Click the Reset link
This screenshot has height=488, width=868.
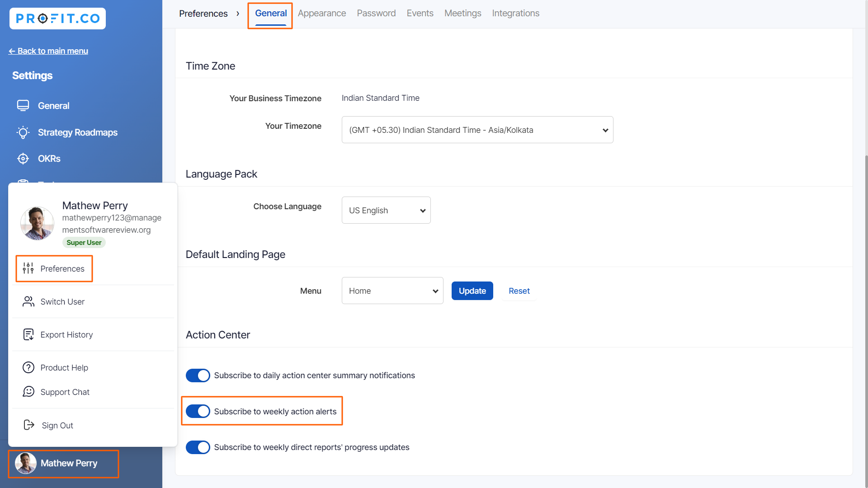tap(519, 291)
